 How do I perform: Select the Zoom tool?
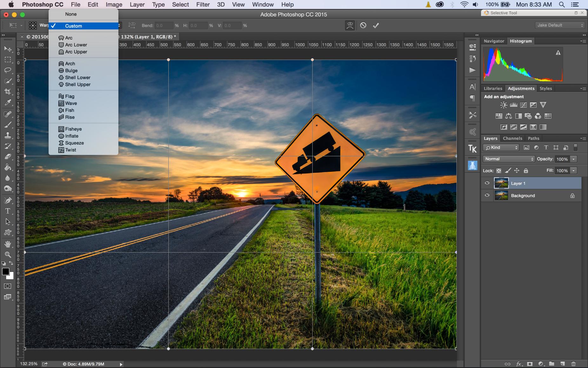[8, 255]
